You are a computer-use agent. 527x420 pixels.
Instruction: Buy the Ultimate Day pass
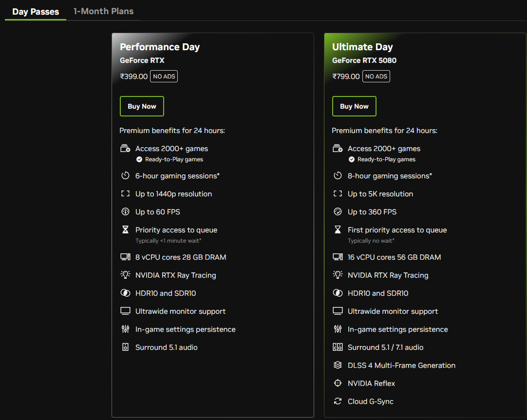tap(354, 106)
